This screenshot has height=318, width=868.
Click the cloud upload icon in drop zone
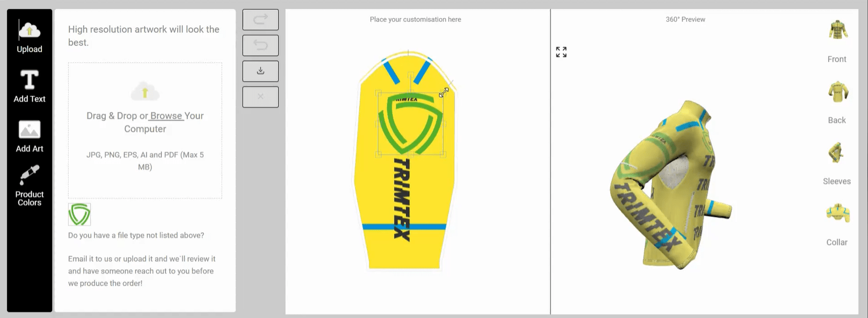145,92
